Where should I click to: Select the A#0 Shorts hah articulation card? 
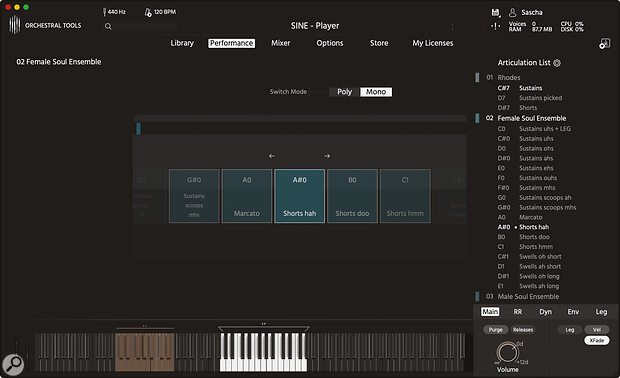point(299,196)
